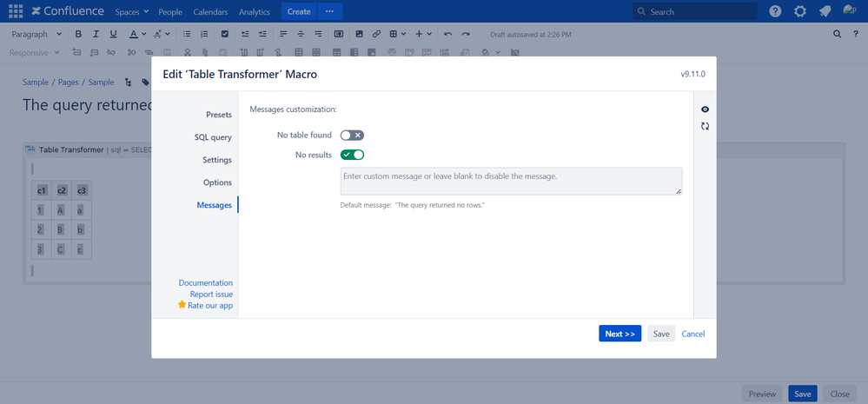Disable the No results toggle
868x404 pixels.
pyautogui.click(x=352, y=155)
